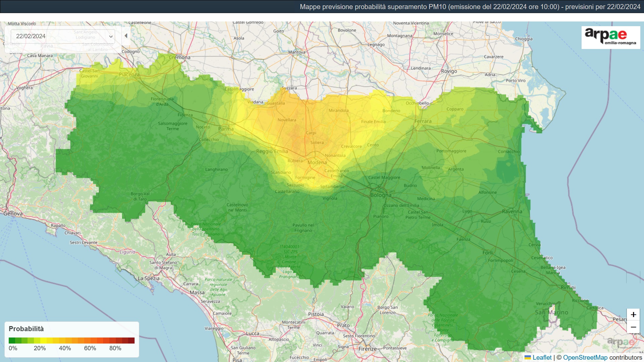Click on Ferrara on the map
Image resolution: width=644 pixels, height=362 pixels.
pyautogui.click(x=423, y=121)
